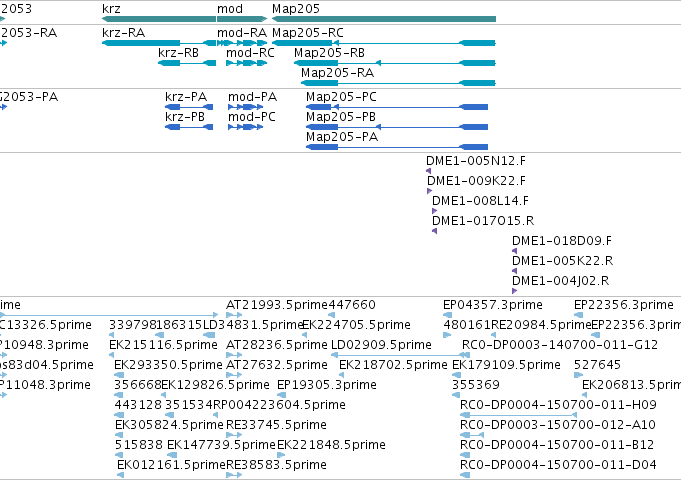
Task: Select RE20984.5prime label
Action: click(541, 324)
